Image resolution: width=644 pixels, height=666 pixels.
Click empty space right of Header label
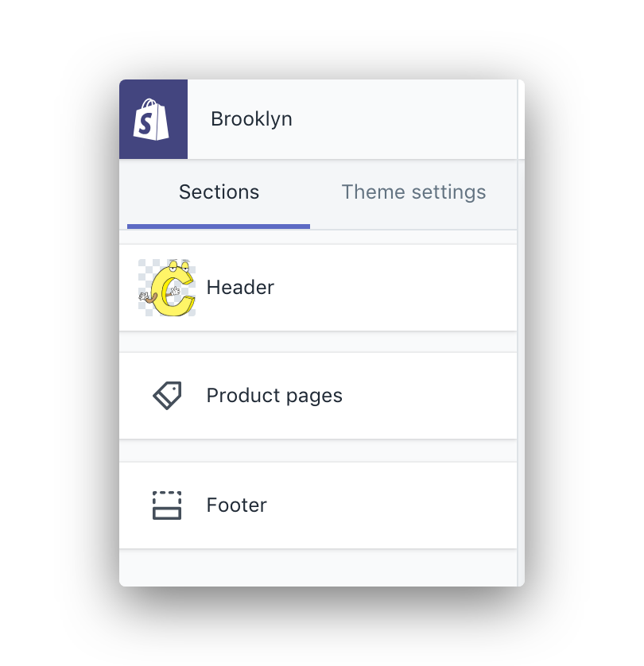(x=398, y=288)
